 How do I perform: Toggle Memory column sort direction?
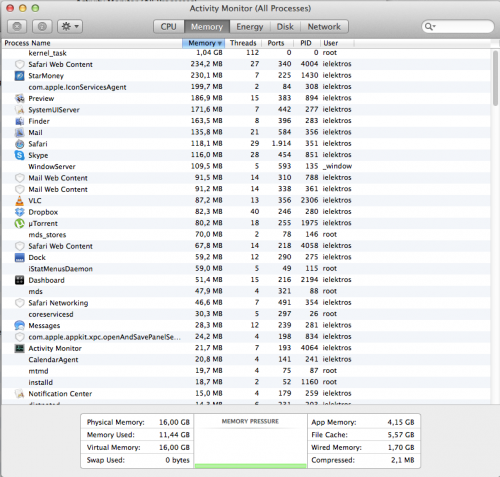(x=204, y=43)
